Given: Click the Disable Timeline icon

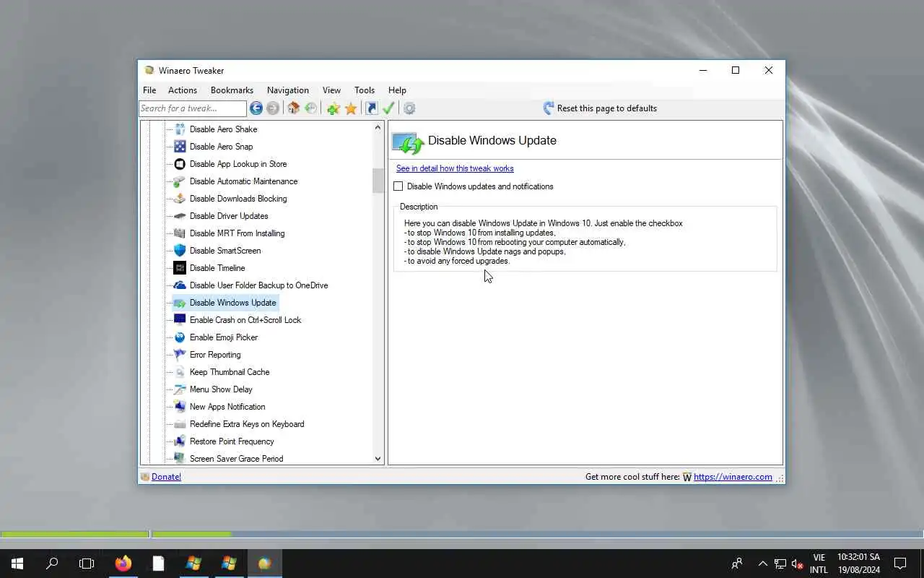Looking at the screenshot, I should 180,268.
